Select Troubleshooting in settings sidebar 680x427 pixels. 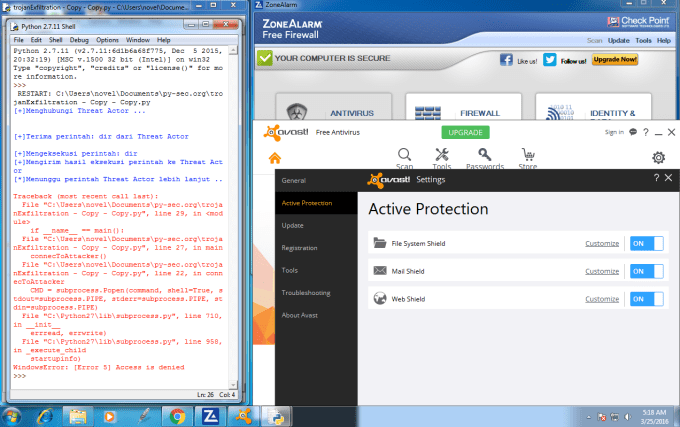307,293
